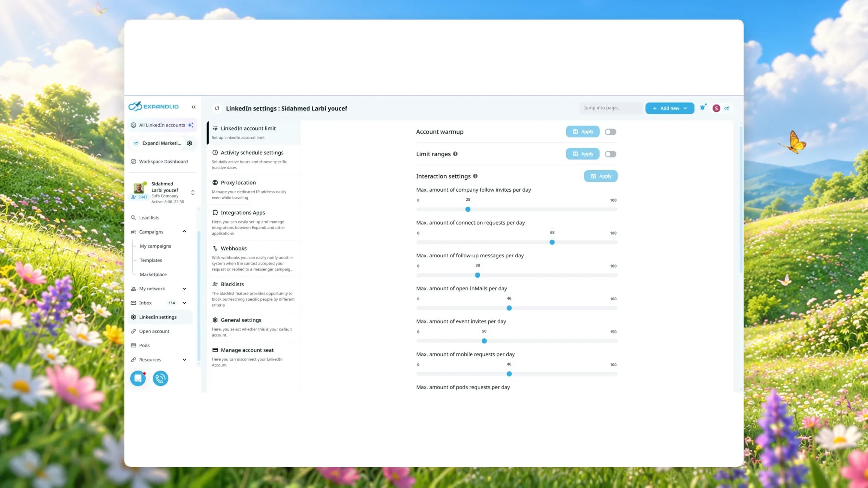Screen dimensions: 868x488
Task: Open Marketplace under Campaigns
Action: point(153,274)
